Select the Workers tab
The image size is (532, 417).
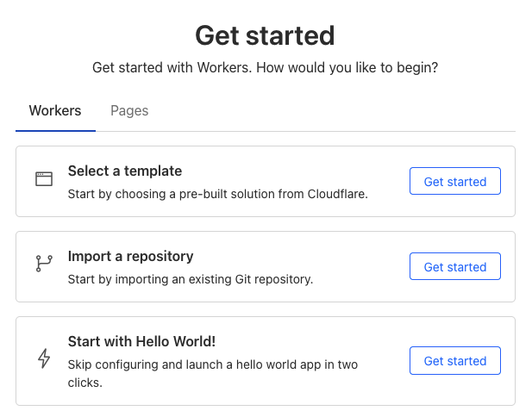click(55, 111)
